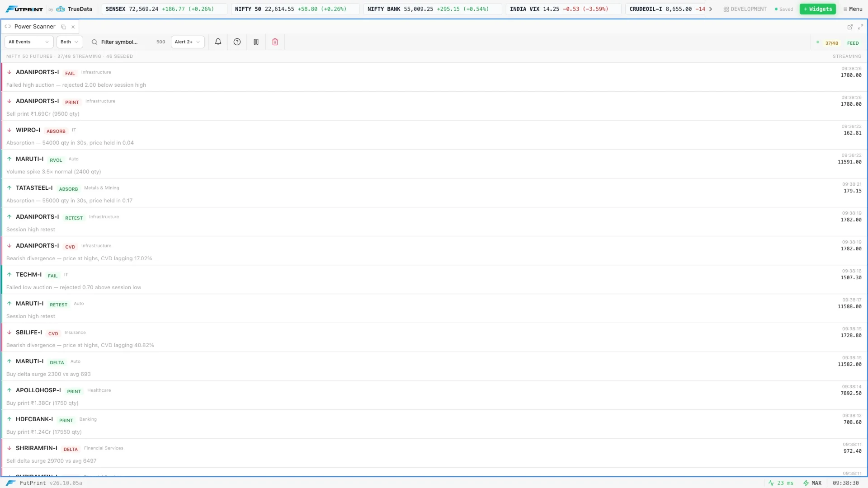The image size is (868, 488).
Task: Click the + Widgets button
Action: point(818,9)
